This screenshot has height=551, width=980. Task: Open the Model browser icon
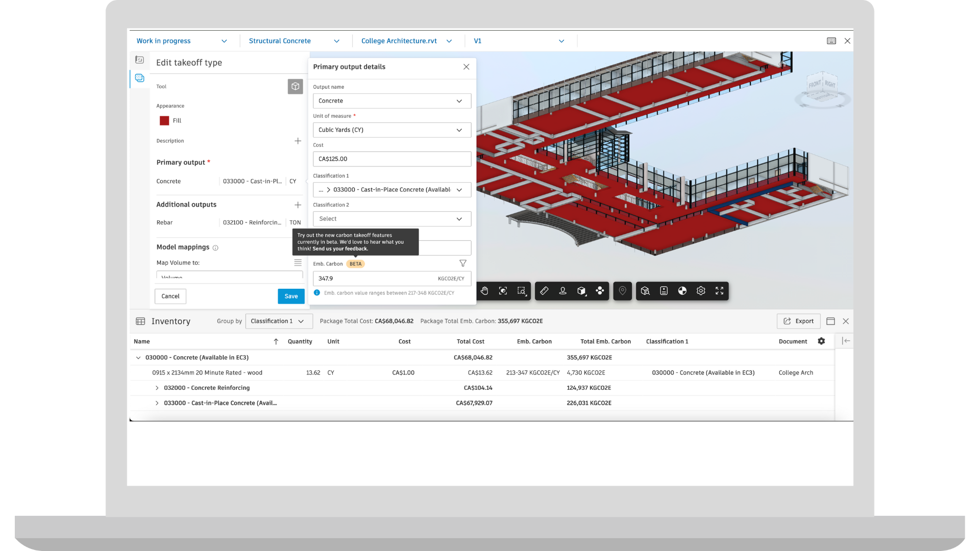tap(645, 291)
